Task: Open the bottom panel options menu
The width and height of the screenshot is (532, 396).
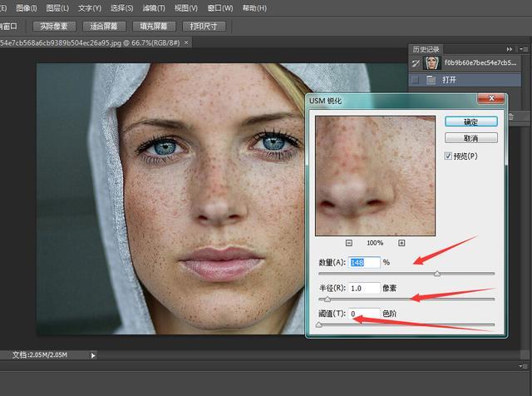Action: click(x=524, y=366)
